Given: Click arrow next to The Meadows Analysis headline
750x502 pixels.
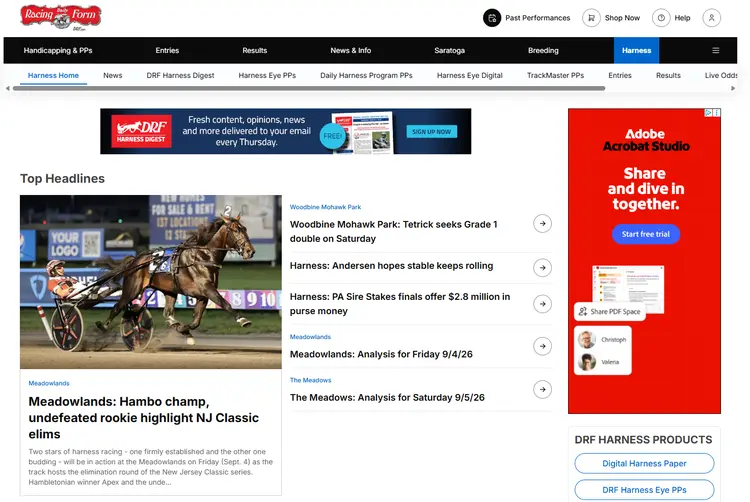Looking at the screenshot, I should [x=542, y=389].
